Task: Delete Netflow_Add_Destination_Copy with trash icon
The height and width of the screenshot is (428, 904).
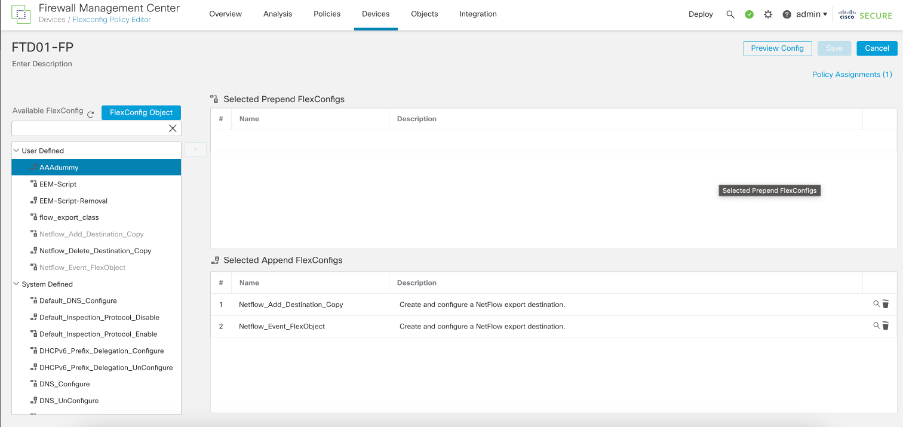Action: coord(886,304)
